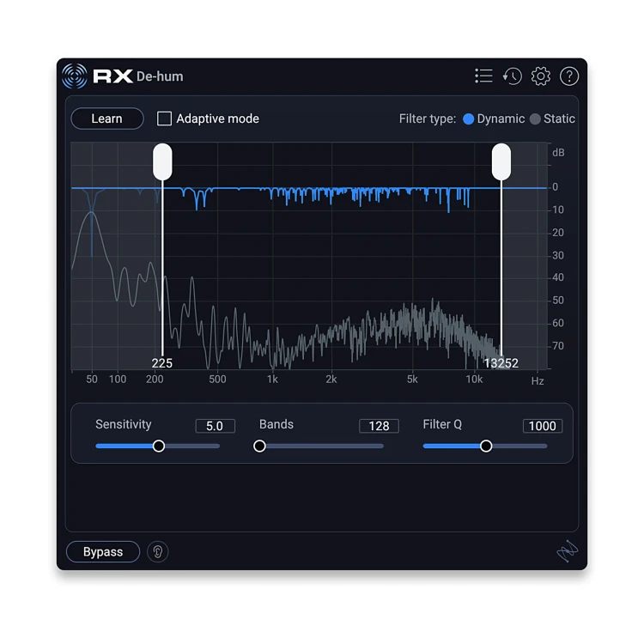Viewport: 644px width, 644px height.
Task: Click the Filter Q value field 1000
Action: point(542,426)
